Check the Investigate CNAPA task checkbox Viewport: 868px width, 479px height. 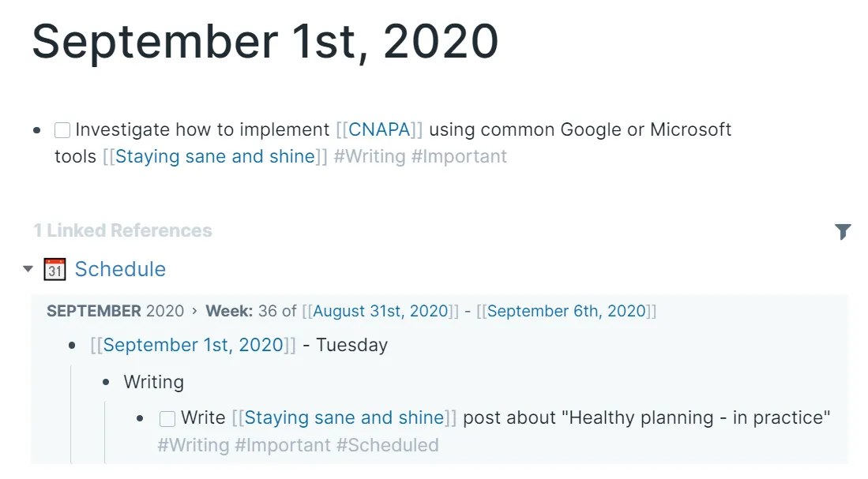point(62,130)
